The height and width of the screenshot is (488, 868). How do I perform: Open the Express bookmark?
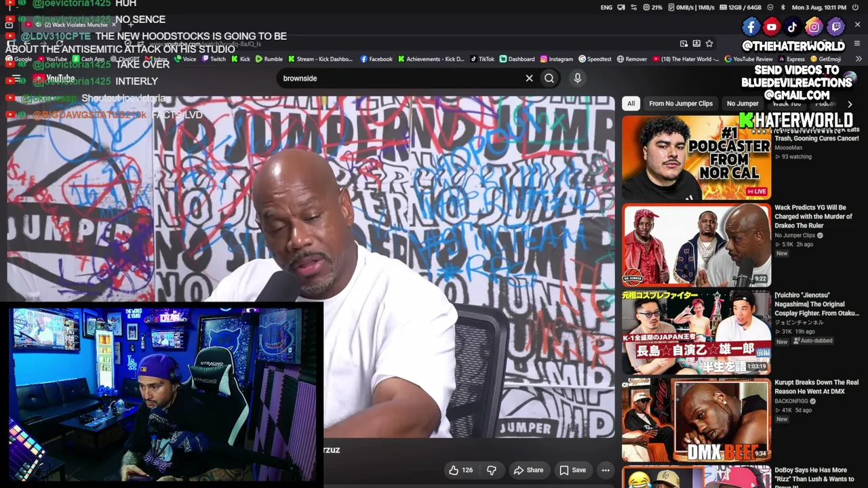pos(791,59)
